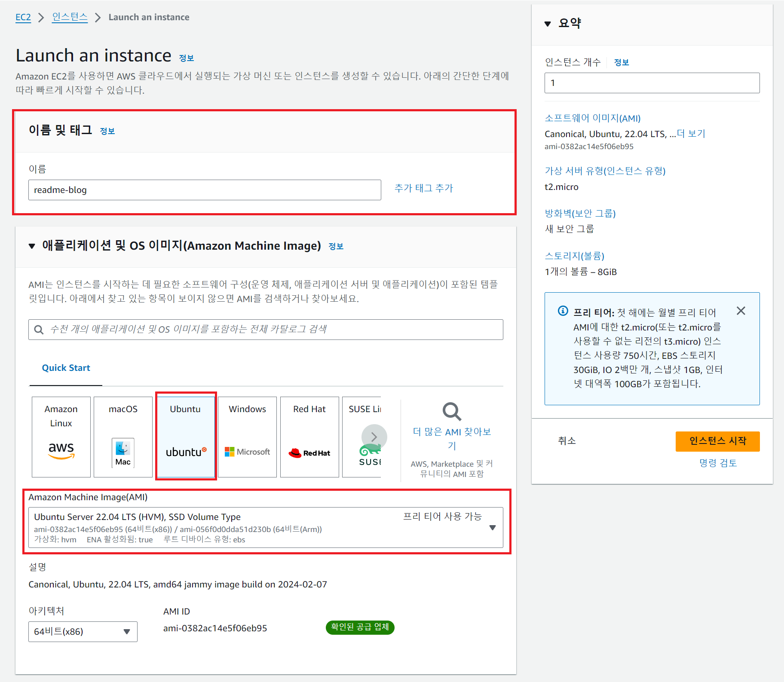Select the macOS AMI tile
784x682 pixels.
(123, 437)
